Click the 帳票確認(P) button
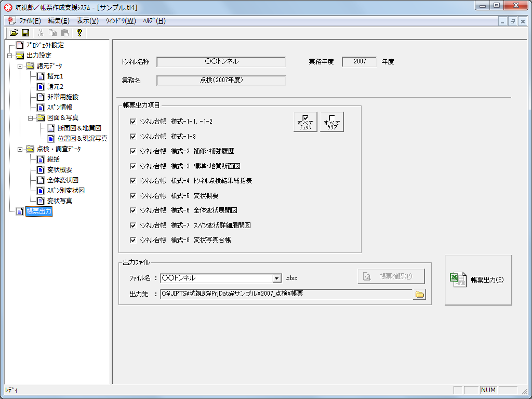Image resolution: width=532 pixels, height=399 pixels. (391, 276)
